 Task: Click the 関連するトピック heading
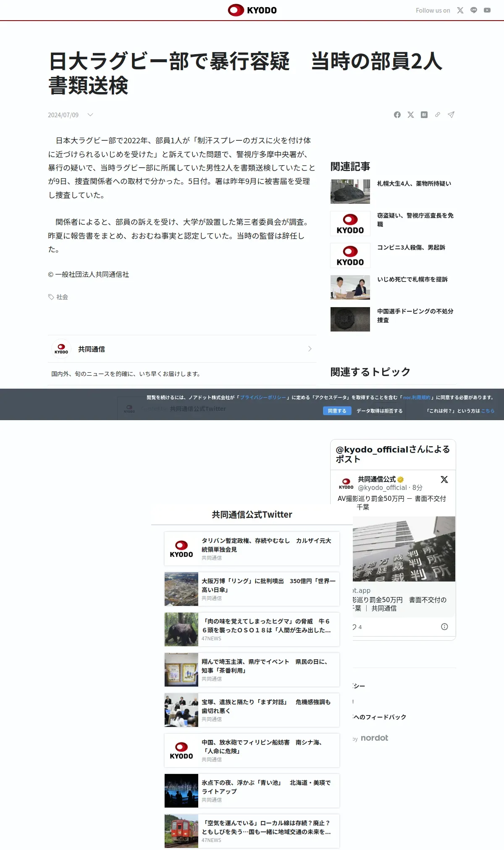370,372
